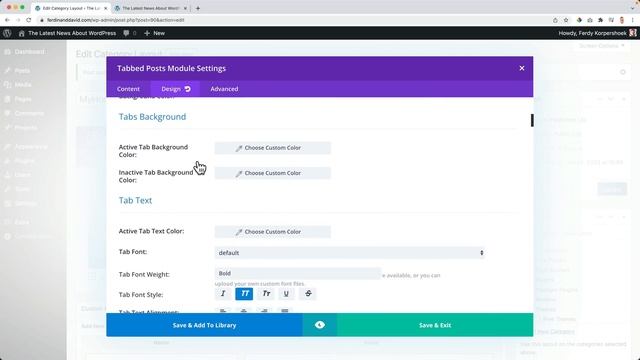The width and height of the screenshot is (640, 360).
Task: Open the Advanced tab
Action: coord(224,89)
